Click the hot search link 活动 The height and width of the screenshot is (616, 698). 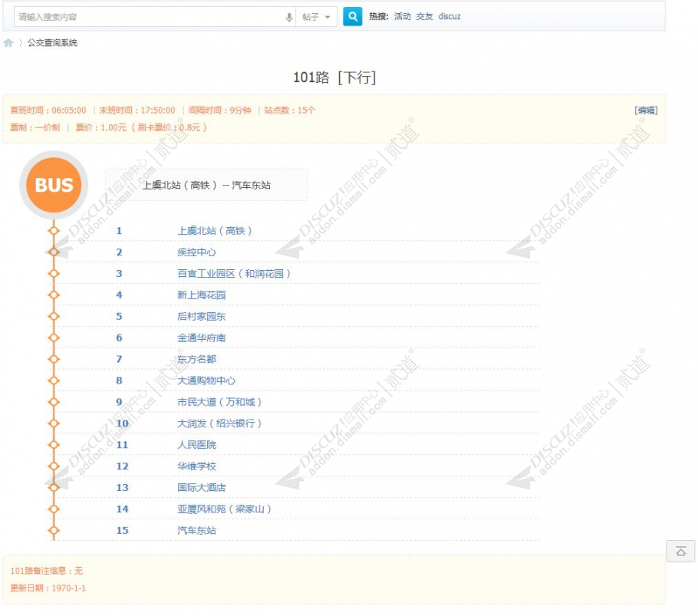click(x=403, y=16)
